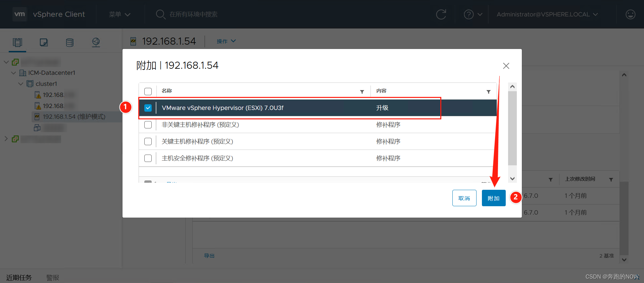Image resolution: width=644 pixels, height=283 pixels.
Task: Click the cluster1 cluster icon
Action: tap(30, 83)
